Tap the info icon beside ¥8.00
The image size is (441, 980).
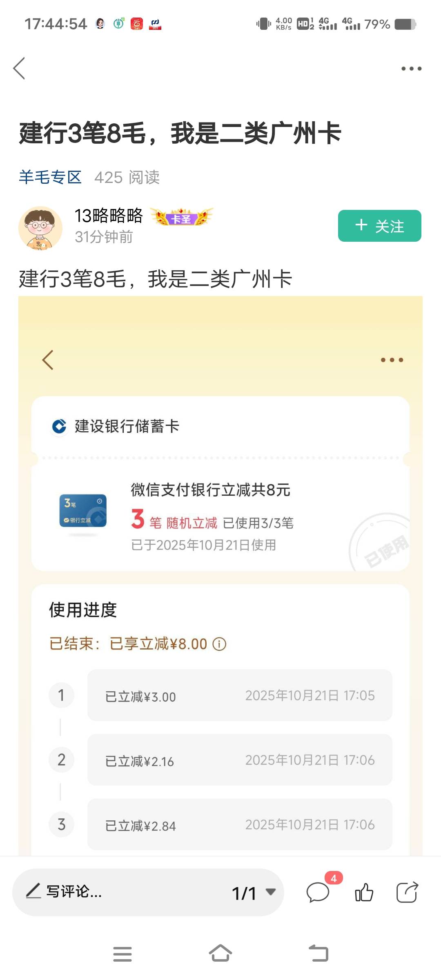(x=219, y=644)
